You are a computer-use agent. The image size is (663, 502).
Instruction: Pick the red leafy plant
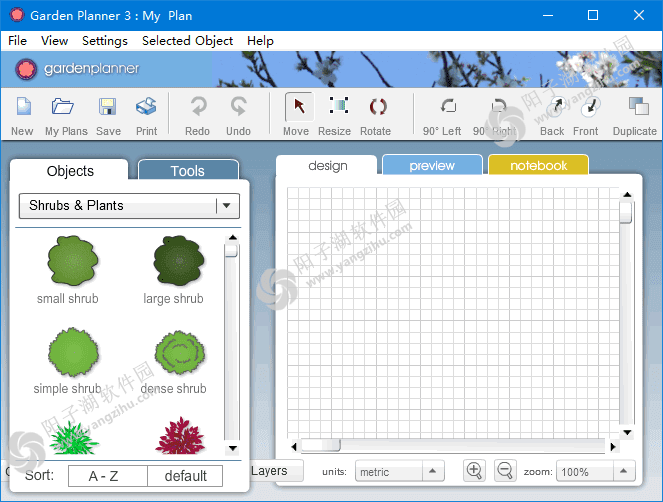[x=181, y=436]
